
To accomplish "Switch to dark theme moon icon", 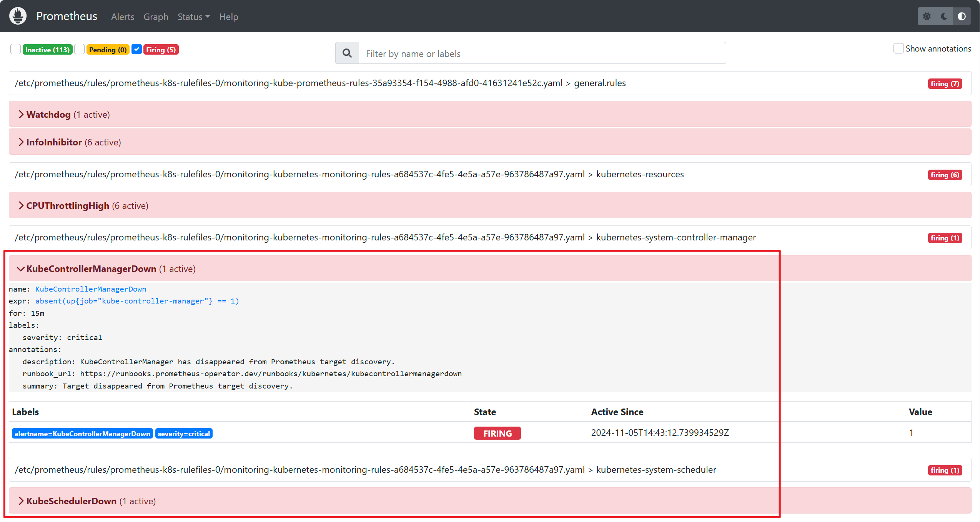I will [x=944, y=17].
